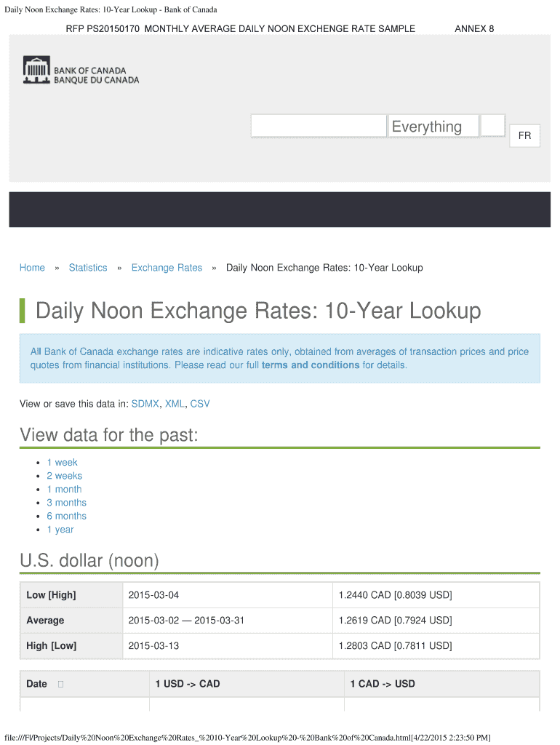This screenshot has width=560, height=745.
Task: Click the Bank of Canada logo
Action: coord(81,71)
